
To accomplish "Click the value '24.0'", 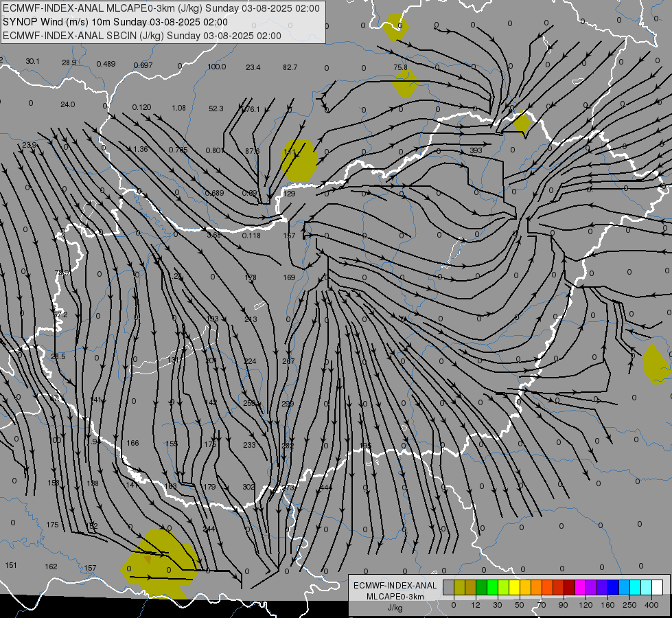I will [68, 104].
